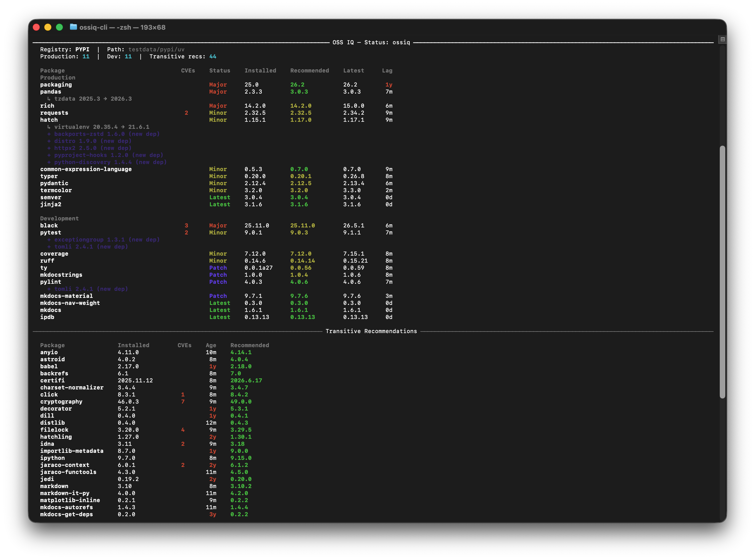Click the 'rich' package name
Screen dimensions: 755x560
point(47,106)
